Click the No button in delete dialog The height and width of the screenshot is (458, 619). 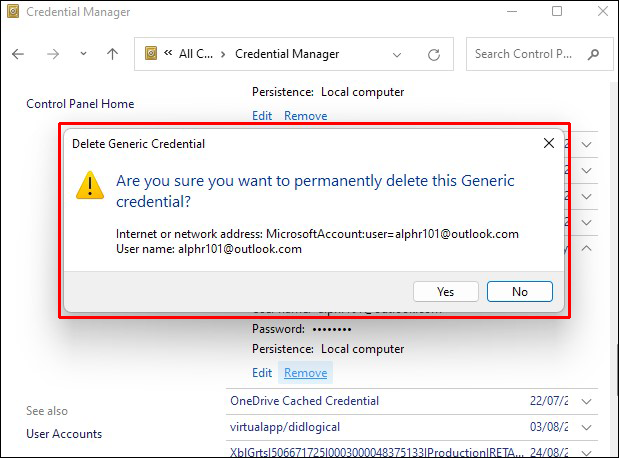pos(519,292)
